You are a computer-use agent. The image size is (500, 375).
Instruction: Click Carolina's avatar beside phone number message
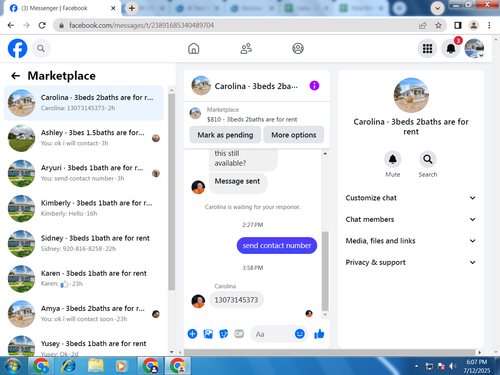[198, 301]
